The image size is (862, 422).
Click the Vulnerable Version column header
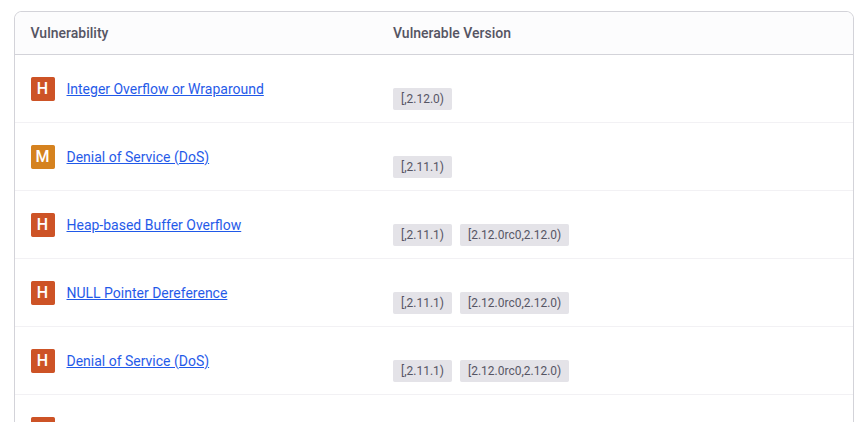451,33
